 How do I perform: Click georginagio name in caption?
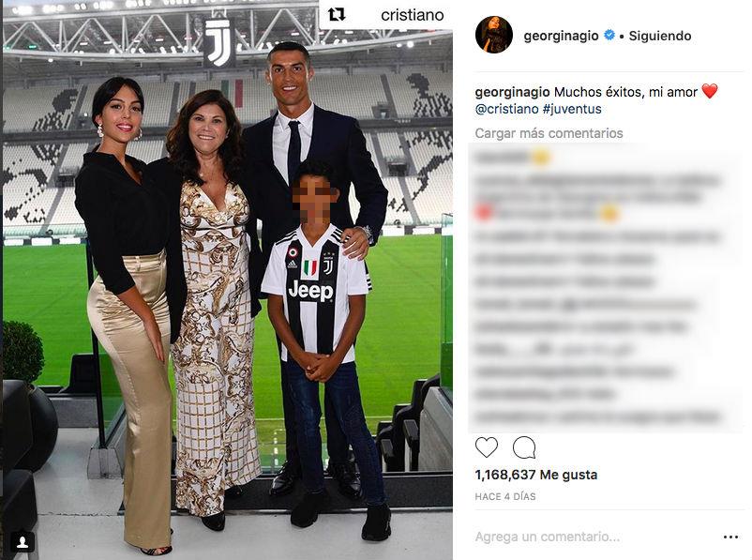[x=512, y=92]
